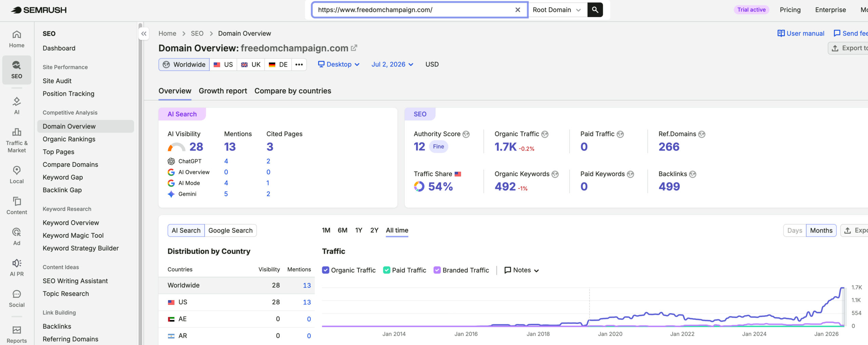Viewport: 868px width, 345px height.
Task: Select the Worldwide database
Action: tap(184, 64)
